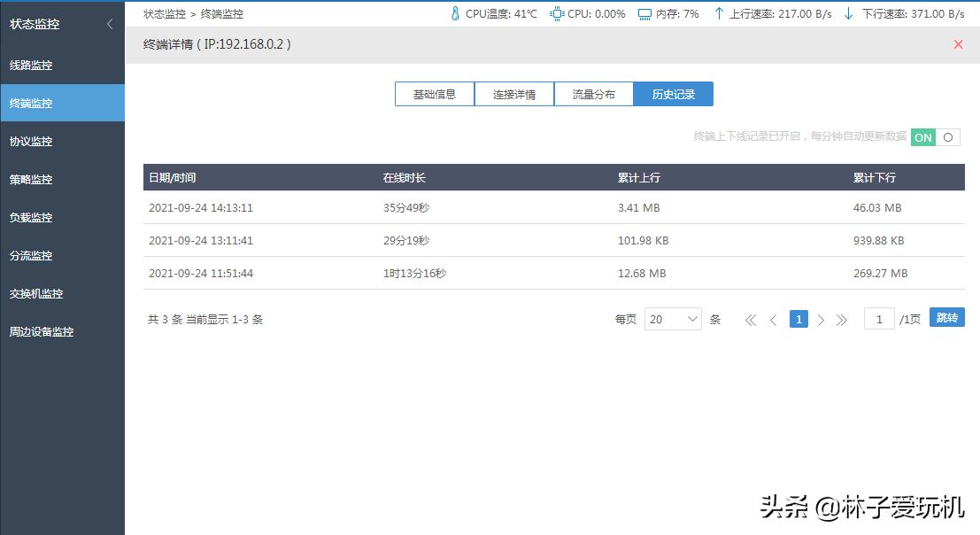Open 负载监控 in the sidebar
This screenshot has height=535, width=980.
(63, 218)
